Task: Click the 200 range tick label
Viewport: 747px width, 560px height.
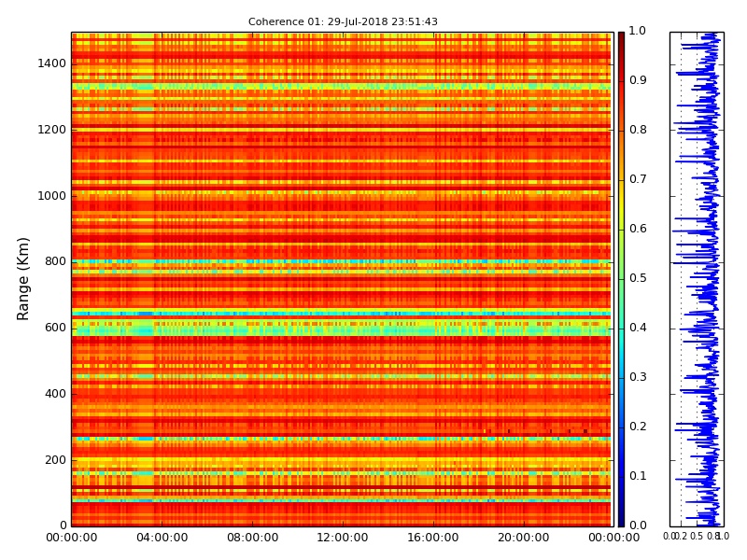Action: (x=55, y=460)
